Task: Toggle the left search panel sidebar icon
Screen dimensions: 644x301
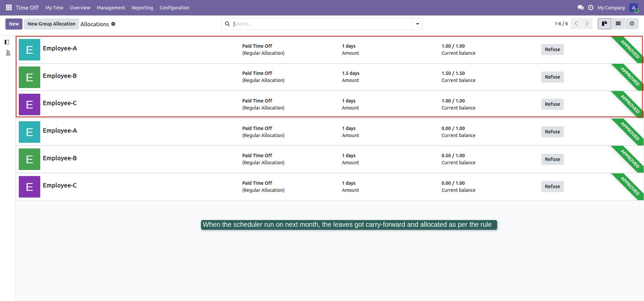Action: pyautogui.click(x=7, y=42)
